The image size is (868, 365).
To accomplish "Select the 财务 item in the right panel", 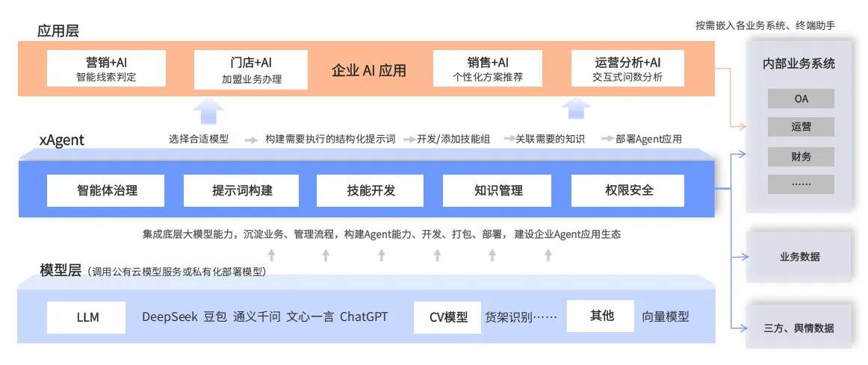I will (x=801, y=157).
